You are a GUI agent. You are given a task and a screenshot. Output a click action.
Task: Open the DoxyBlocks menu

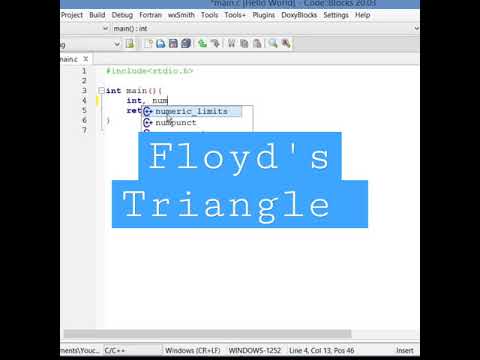(x=299, y=15)
